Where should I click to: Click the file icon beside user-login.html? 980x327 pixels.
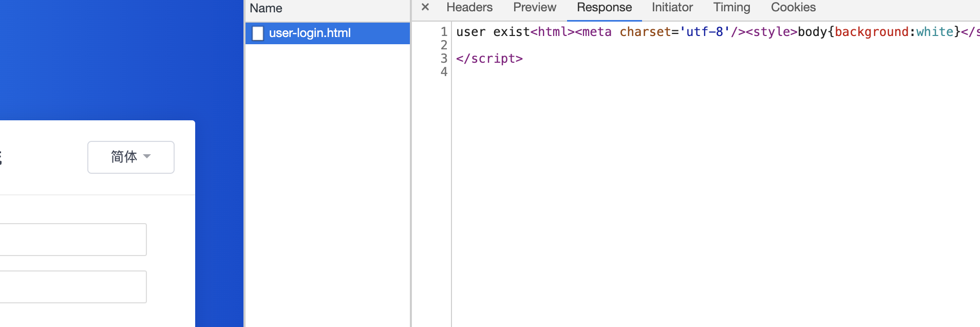click(x=258, y=33)
